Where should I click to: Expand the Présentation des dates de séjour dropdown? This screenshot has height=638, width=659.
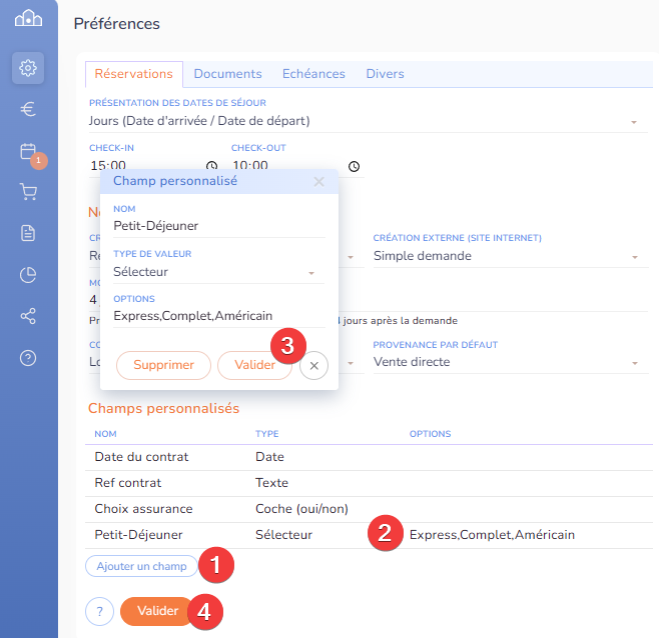point(633,122)
